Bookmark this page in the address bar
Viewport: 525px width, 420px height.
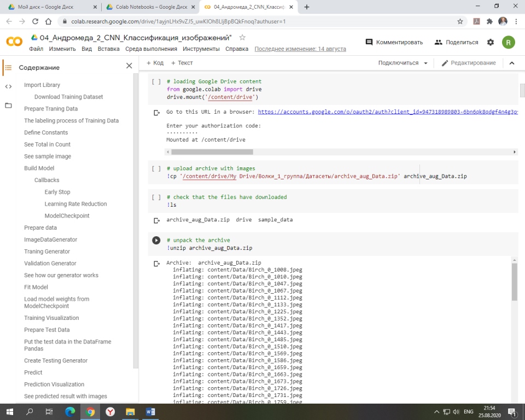460,21
